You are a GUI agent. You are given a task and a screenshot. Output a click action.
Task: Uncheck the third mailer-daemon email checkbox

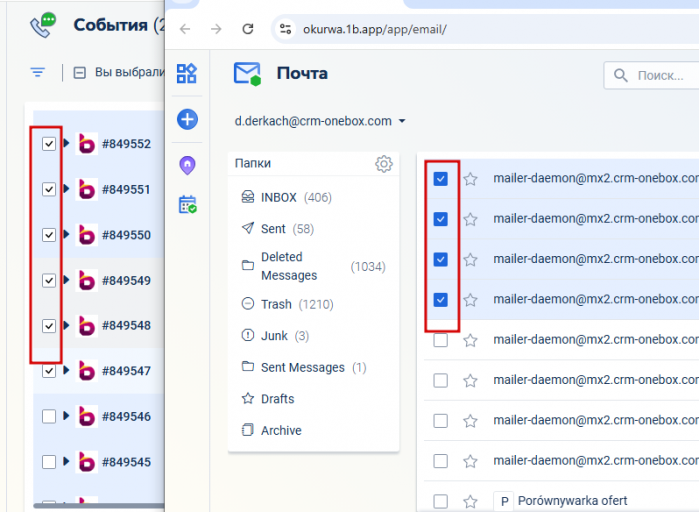[440, 259]
